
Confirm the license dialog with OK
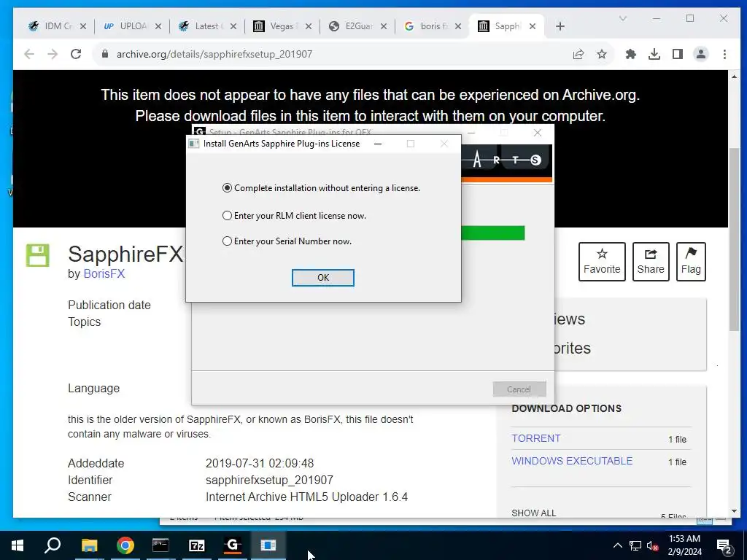(323, 278)
